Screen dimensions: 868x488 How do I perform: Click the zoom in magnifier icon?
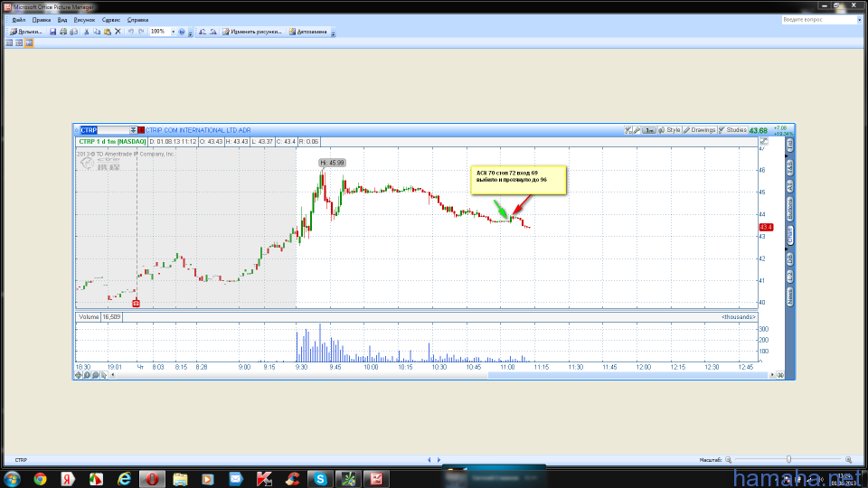[849, 460]
